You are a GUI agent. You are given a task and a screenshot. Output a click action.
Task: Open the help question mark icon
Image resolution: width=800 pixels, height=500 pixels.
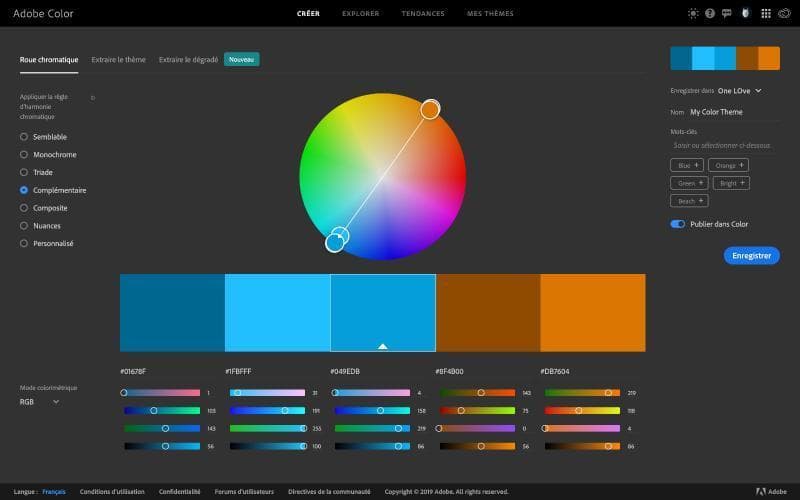[x=710, y=13]
